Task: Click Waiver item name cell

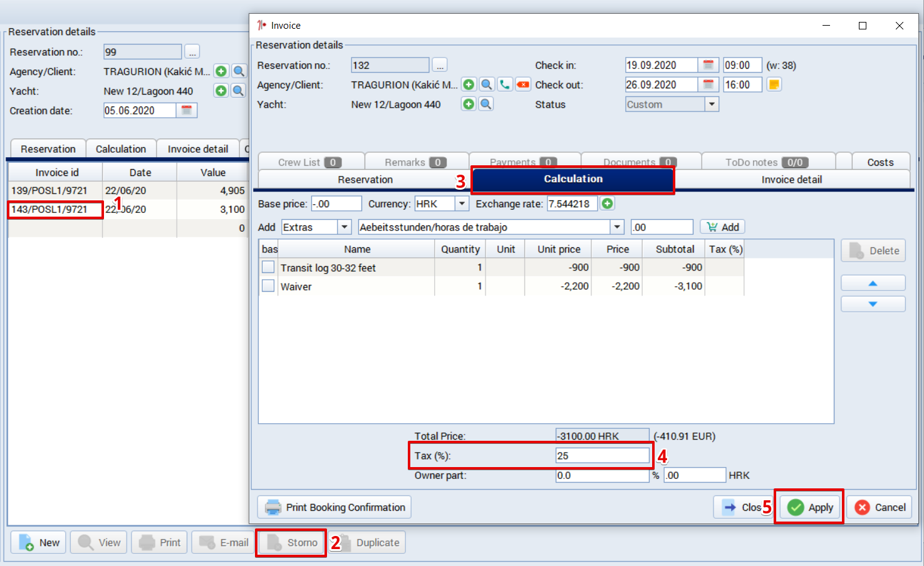Action: (356, 286)
